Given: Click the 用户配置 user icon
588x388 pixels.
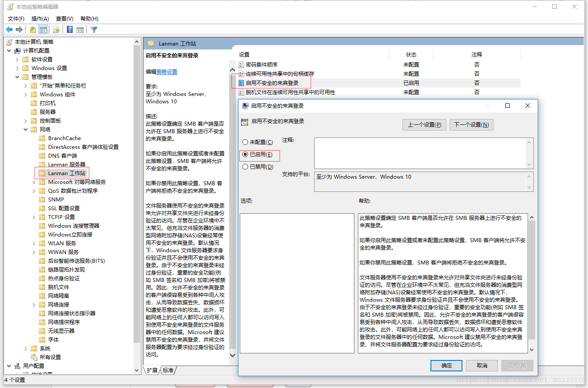Looking at the screenshot, I should click(17, 366).
